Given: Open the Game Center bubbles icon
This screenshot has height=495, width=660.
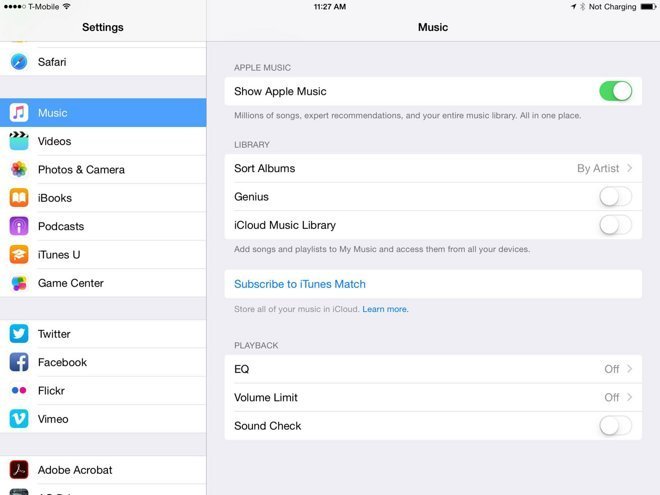Looking at the screenshot, I should point(19,283).
